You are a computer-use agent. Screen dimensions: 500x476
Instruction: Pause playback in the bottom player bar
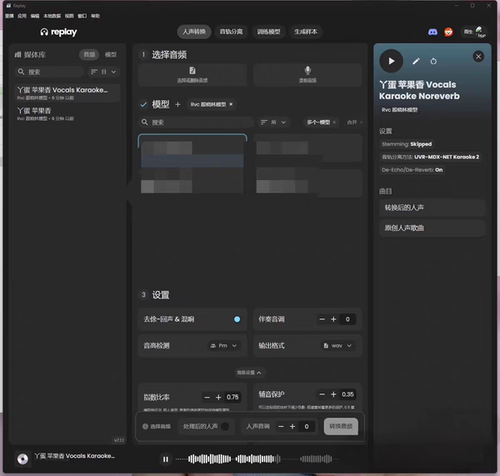(166, 459)
